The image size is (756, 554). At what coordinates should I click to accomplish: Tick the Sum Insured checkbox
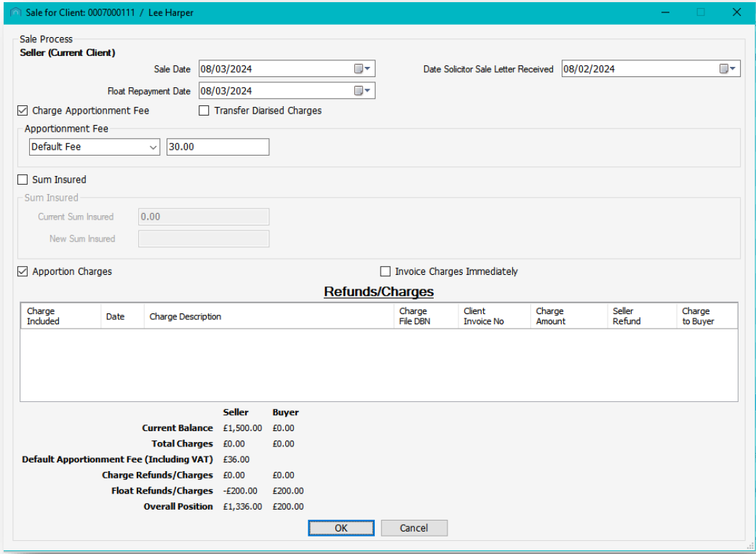click(x=23, y=180)
